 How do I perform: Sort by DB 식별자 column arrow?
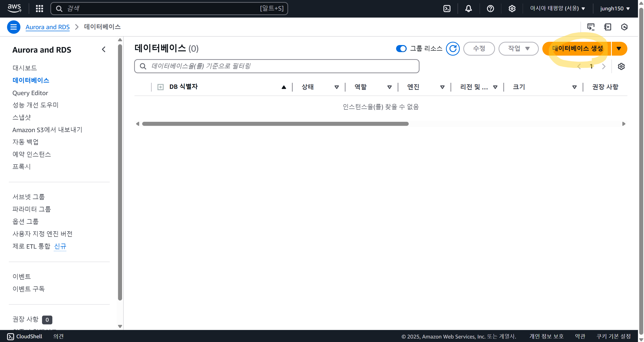point(284,87)
